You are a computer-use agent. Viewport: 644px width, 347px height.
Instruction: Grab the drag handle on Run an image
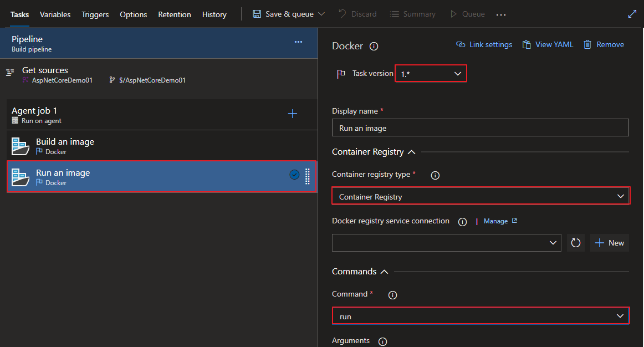[x=308, y=176]
